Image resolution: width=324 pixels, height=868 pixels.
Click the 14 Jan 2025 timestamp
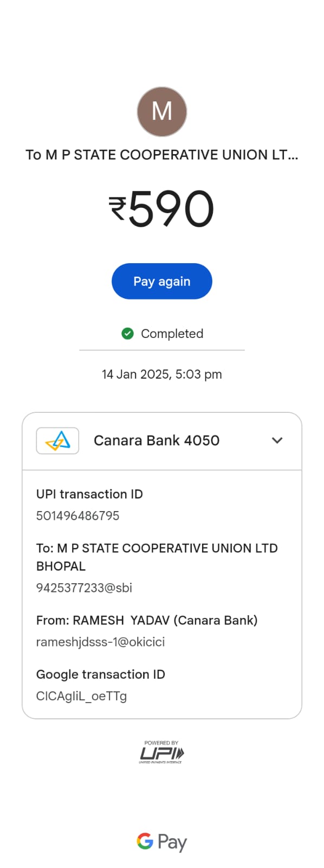pos(162,374)
